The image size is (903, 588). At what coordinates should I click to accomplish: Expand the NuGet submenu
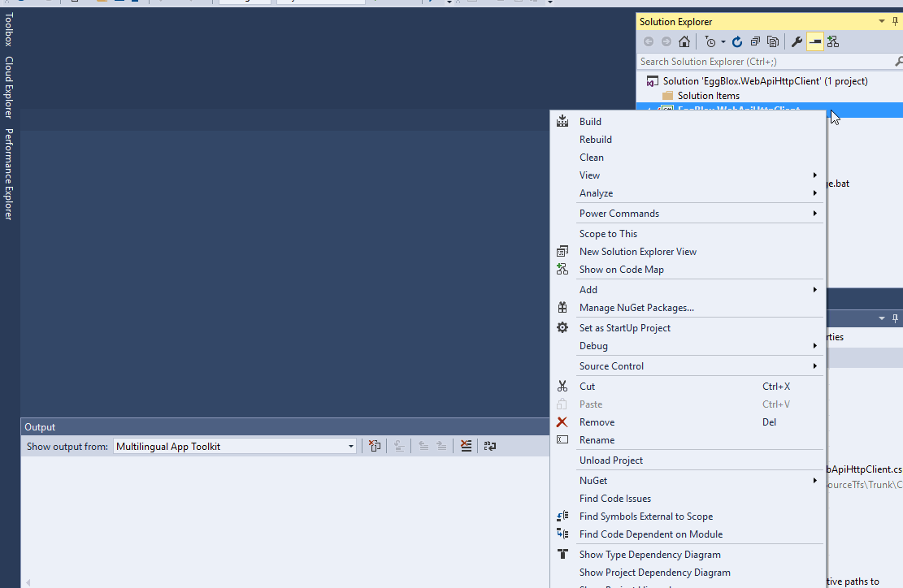point(688,481)
